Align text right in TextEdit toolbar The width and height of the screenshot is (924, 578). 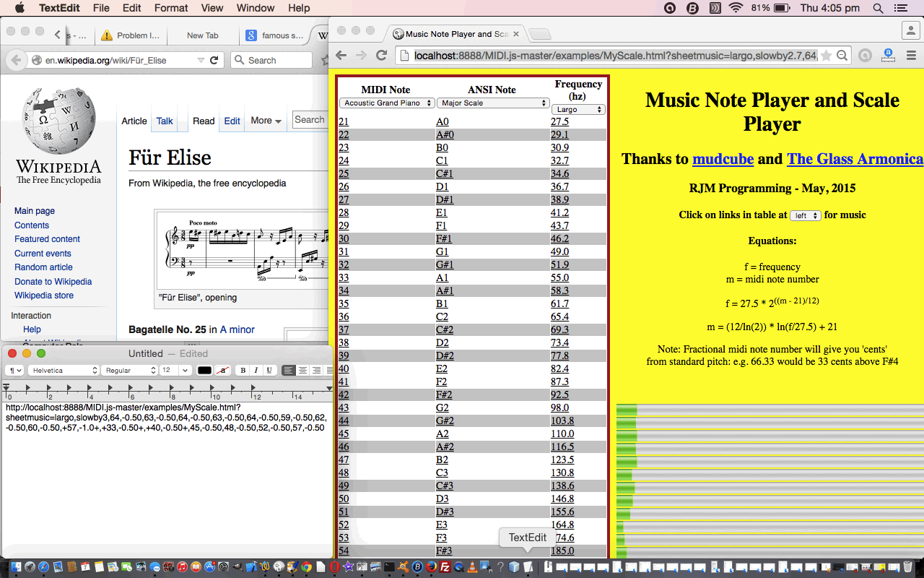317,370
